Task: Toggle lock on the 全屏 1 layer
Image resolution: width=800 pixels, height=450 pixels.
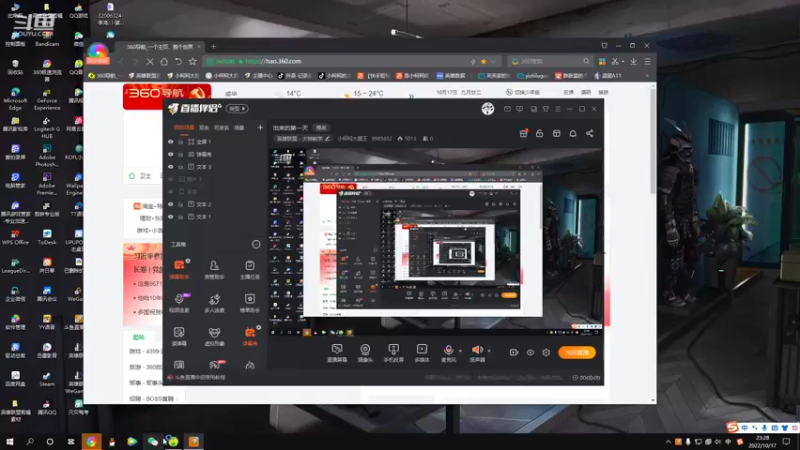Action: coord(181,142)
